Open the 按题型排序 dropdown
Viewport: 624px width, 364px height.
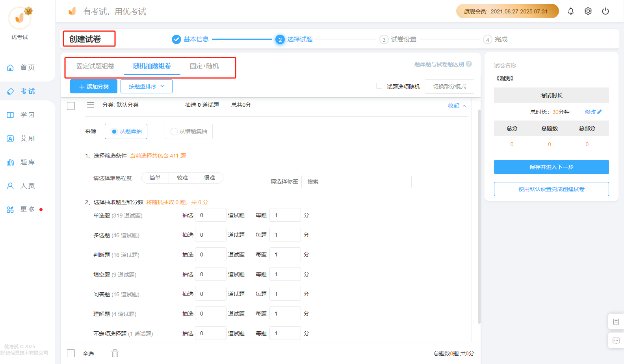147,86
